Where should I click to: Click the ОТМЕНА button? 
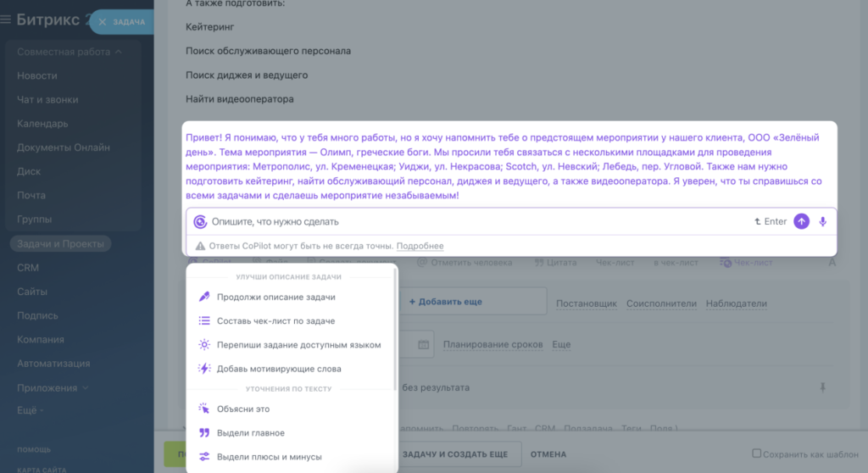(x=548, y=454)
